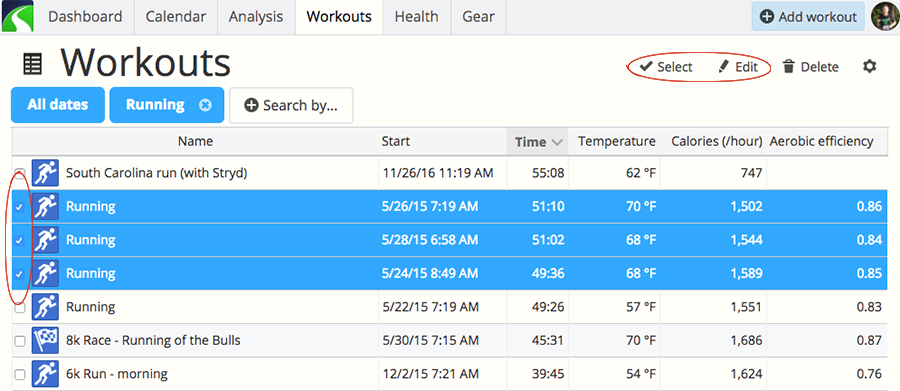900x391 pixels.
Task: Uncheck the 5/26/15 Running workout checkbox
Action: [x=20, y=207]
